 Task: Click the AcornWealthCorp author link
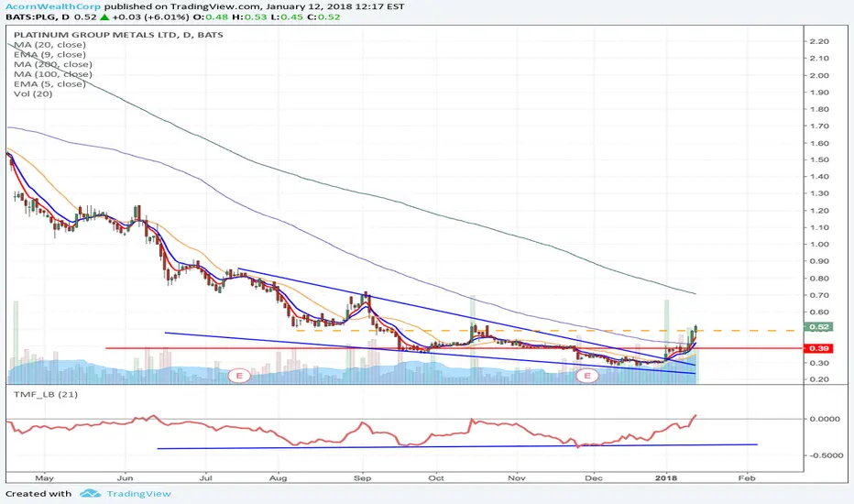pyautogui.click(x=53, y=6)
